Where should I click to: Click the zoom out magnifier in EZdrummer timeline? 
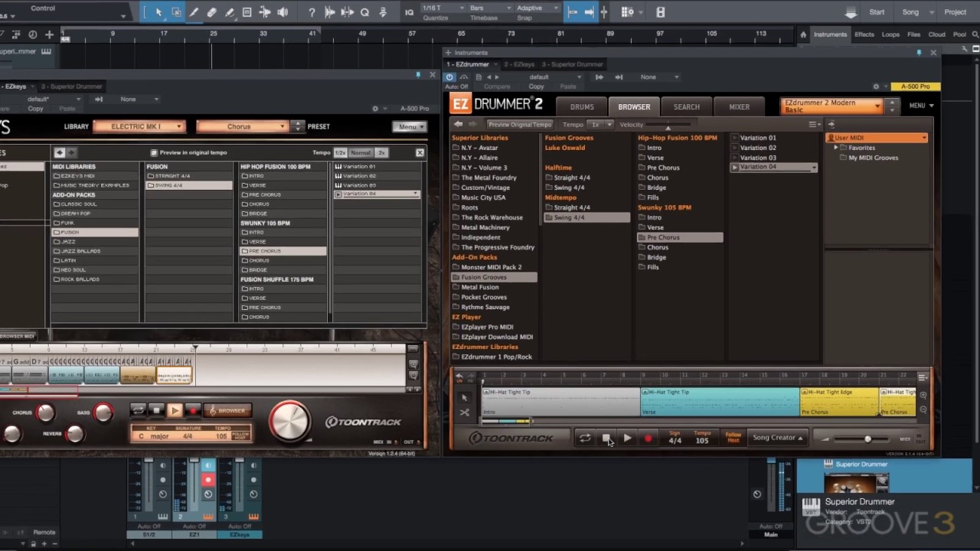point(923,409)
